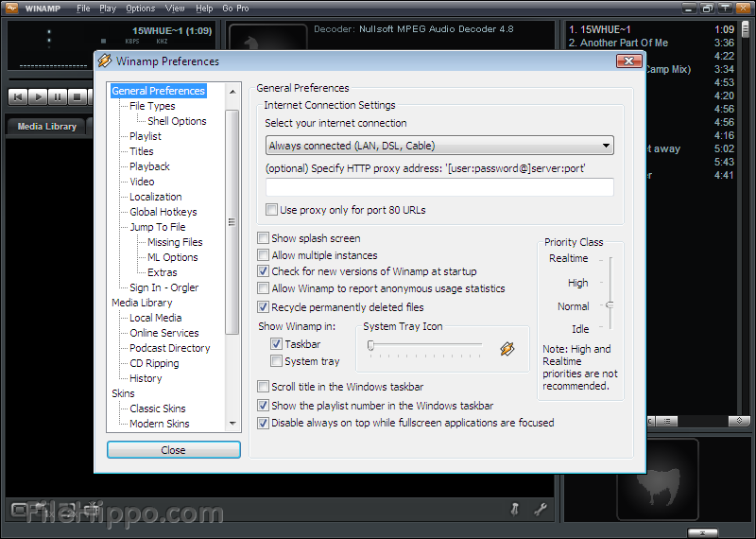This screenshot has width=756, height=539.
Task: Uncheck Check for new versions at startup
Action: click(x=263, y=271)
